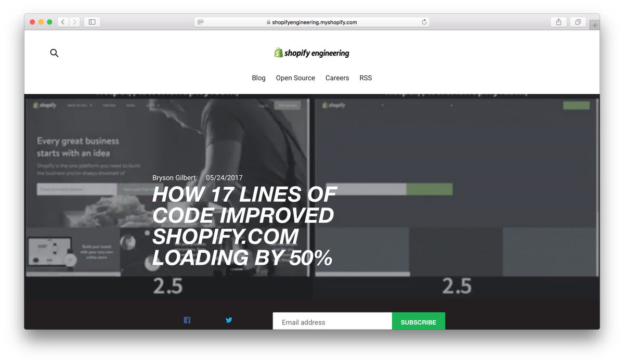
Task: Open the site search magnifier icon
Action: [x=54, y=53]
